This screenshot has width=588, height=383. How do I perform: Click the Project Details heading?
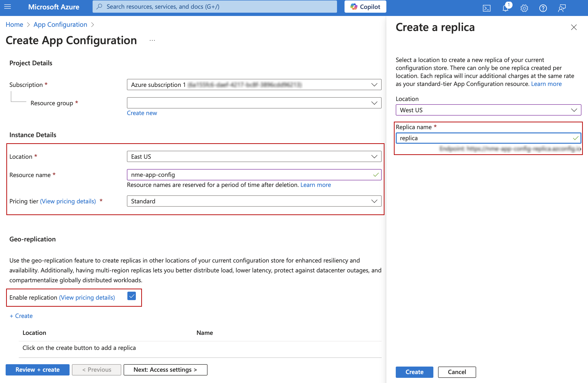click(31, 63)
